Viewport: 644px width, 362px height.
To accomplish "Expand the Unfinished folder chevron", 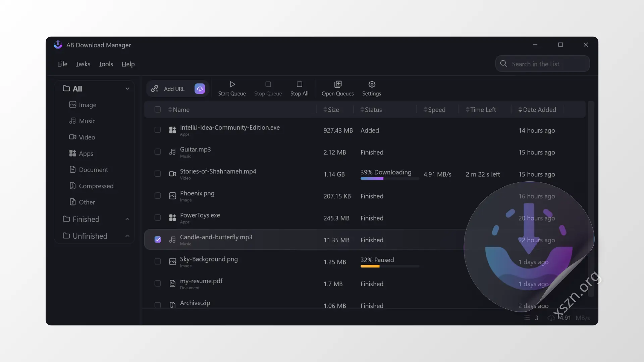I will (x=127, y=236).
